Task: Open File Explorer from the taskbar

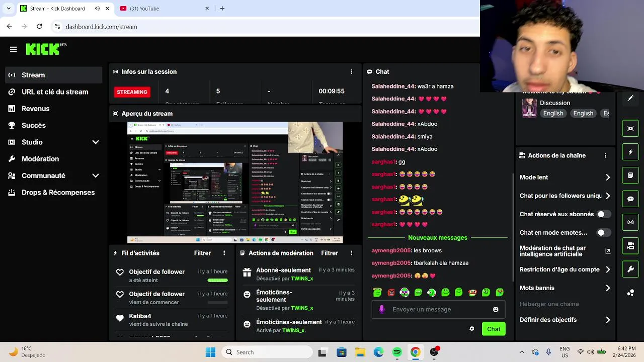Action: (360, 352)
